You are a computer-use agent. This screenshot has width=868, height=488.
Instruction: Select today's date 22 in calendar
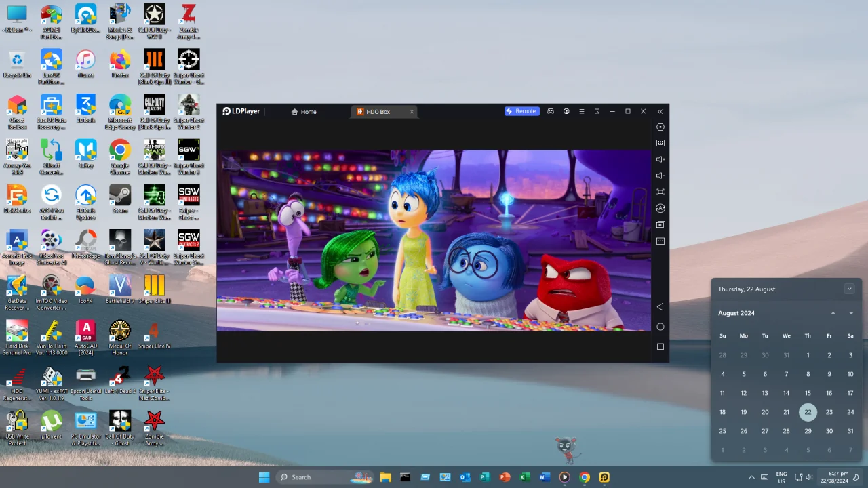[x=808, y=412]
